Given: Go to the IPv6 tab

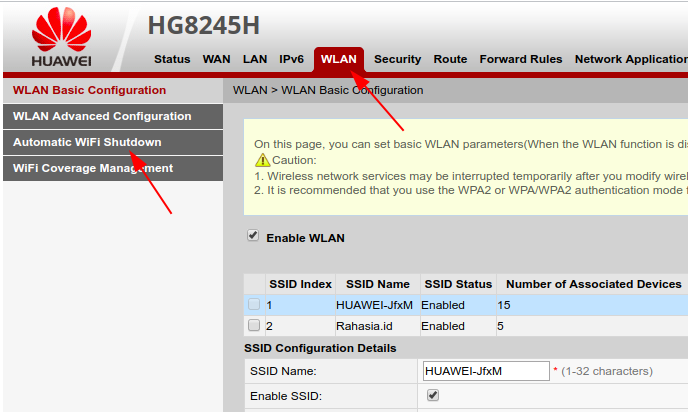Looking at the screenshot, I should coord(291,59).
